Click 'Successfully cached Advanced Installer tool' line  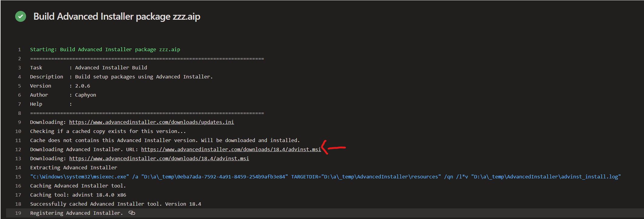click(x=116, y=204)
